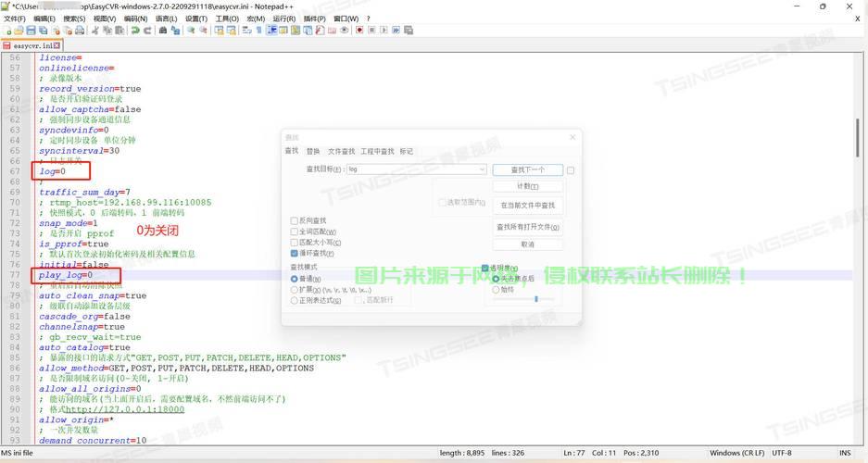Click the Paste toolbar icon

click(x=120, y=31)
